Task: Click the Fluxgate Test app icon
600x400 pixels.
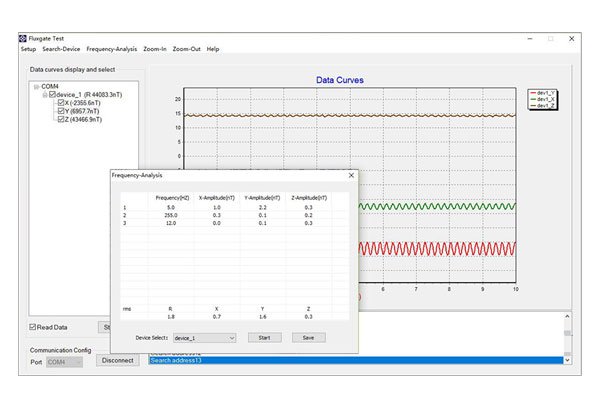Action: point(24,38)
